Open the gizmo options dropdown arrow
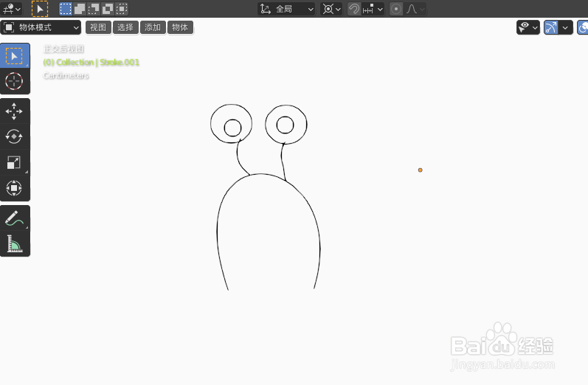This screenshot has width=588, height=385. point(566,27)
